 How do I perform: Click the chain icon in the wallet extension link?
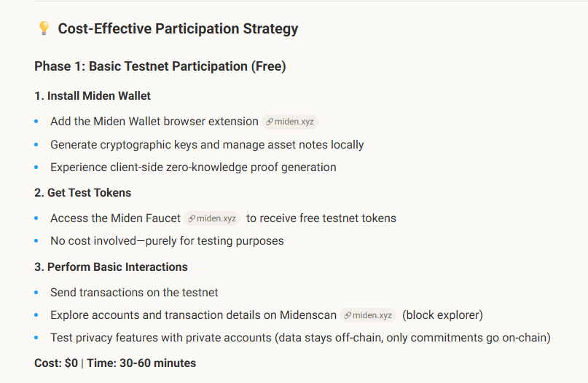(270, 122)
